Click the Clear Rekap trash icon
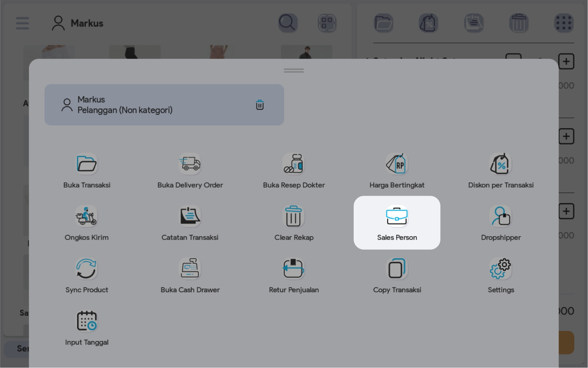The image size is (588, 368). click(x=293, y=217)
